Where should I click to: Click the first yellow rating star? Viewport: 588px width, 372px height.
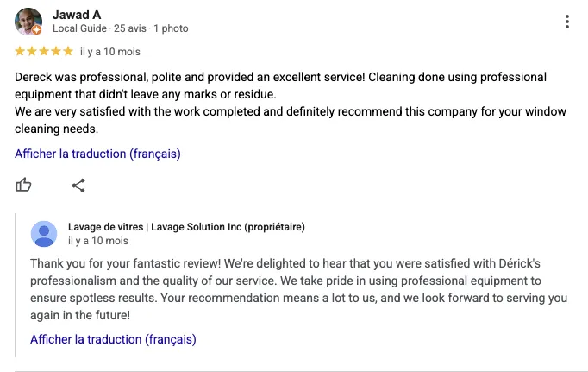pos(20,52)
